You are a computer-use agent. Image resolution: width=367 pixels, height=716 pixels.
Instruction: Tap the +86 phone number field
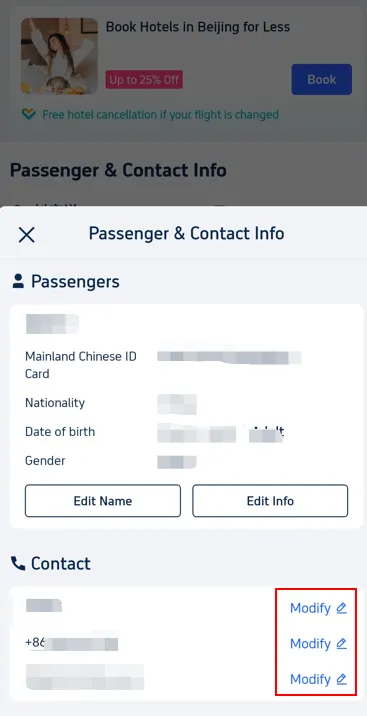pos(72,643)
